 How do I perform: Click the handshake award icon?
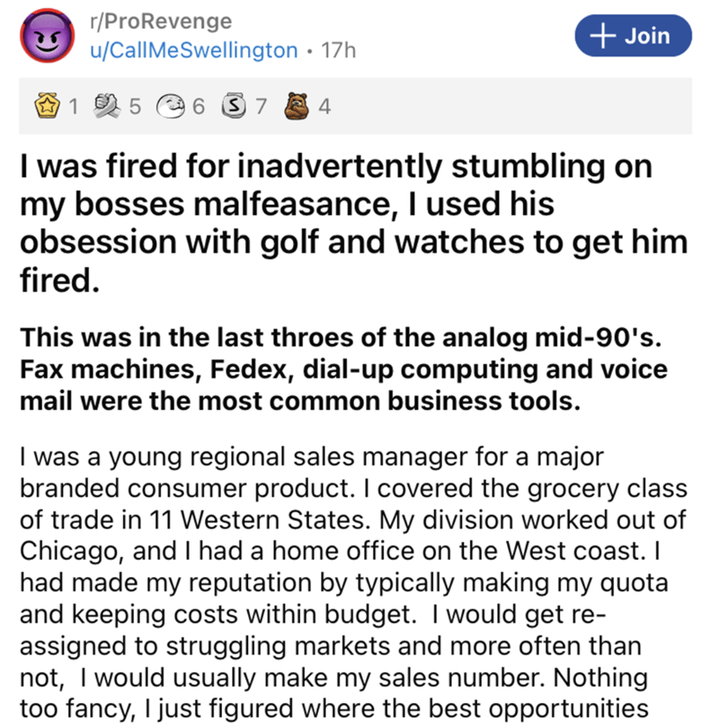pos(105,107)
